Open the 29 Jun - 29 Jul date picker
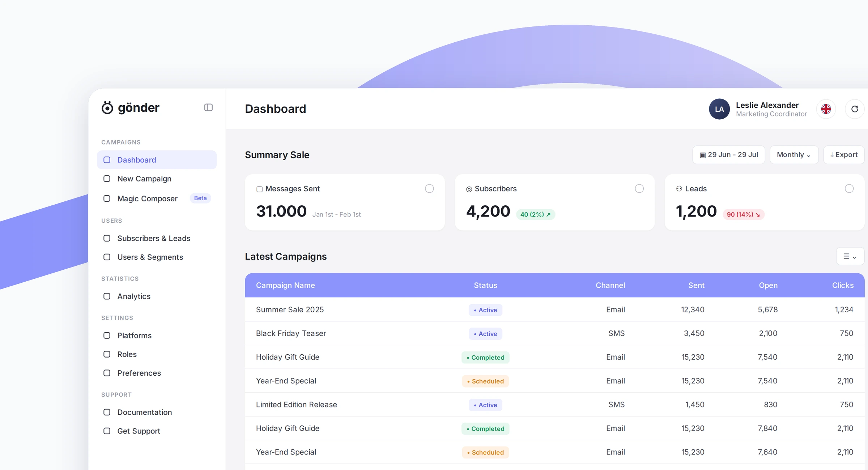Image resolution: width=868 pixels, height=470 pixels. tap(729, 155)
